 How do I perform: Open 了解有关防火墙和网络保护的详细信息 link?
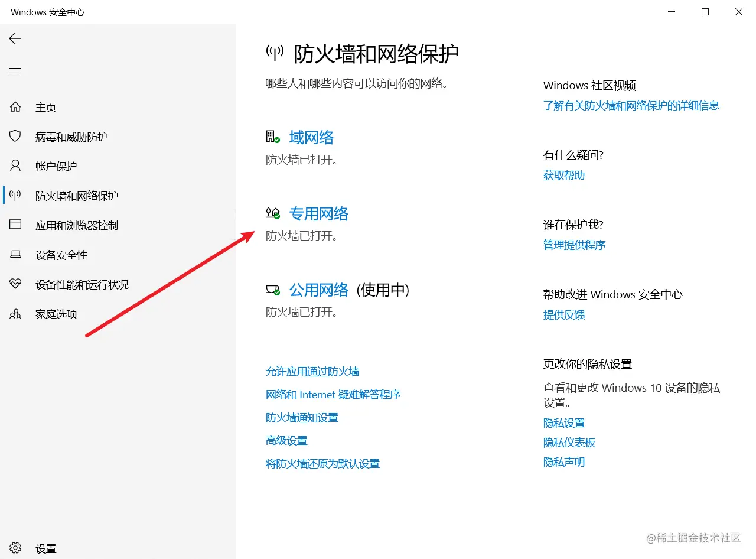(x=631, y=105)
